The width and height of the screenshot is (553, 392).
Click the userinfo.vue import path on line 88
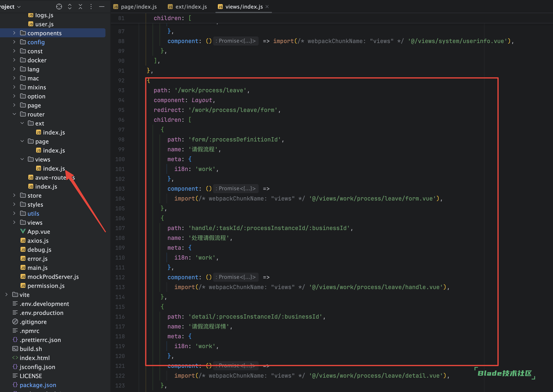pos(458,41)
